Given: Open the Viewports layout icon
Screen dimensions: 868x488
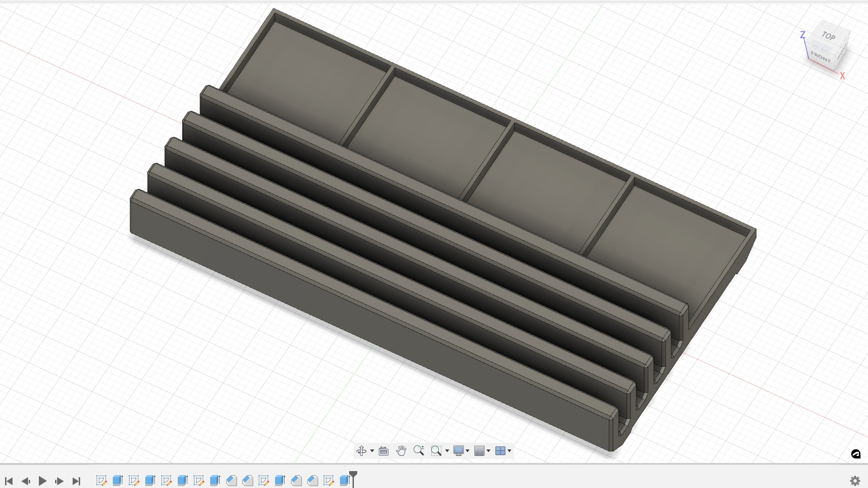Looking at the screenshot, I should 500,451.
